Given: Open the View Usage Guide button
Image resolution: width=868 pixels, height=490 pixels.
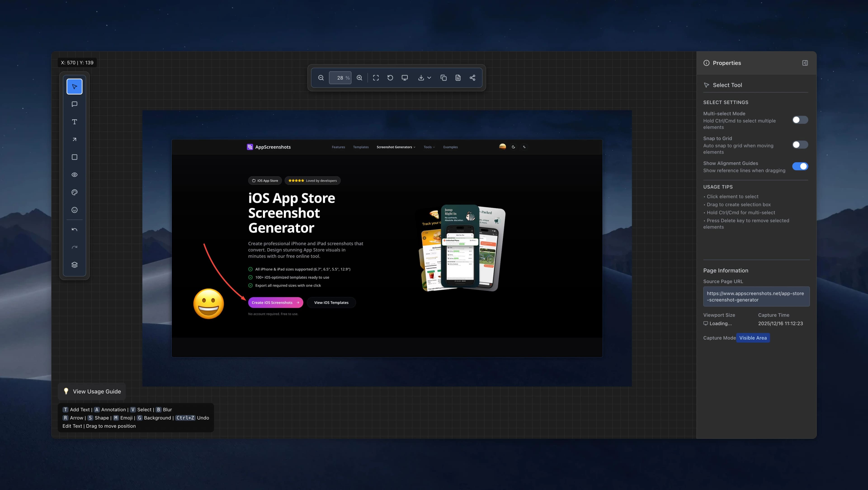Looking at the screenshot, I should point(92,391).
